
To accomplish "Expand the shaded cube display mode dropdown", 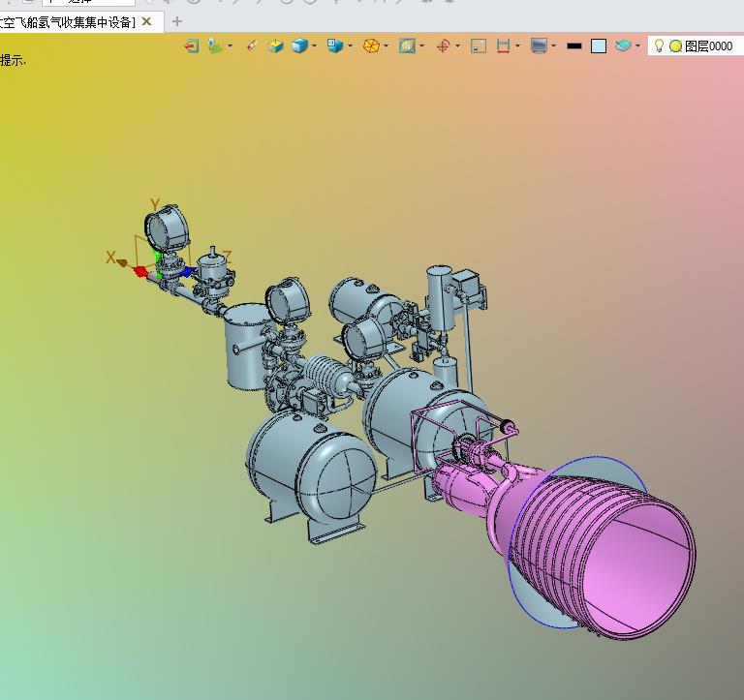I will (314, 46).
